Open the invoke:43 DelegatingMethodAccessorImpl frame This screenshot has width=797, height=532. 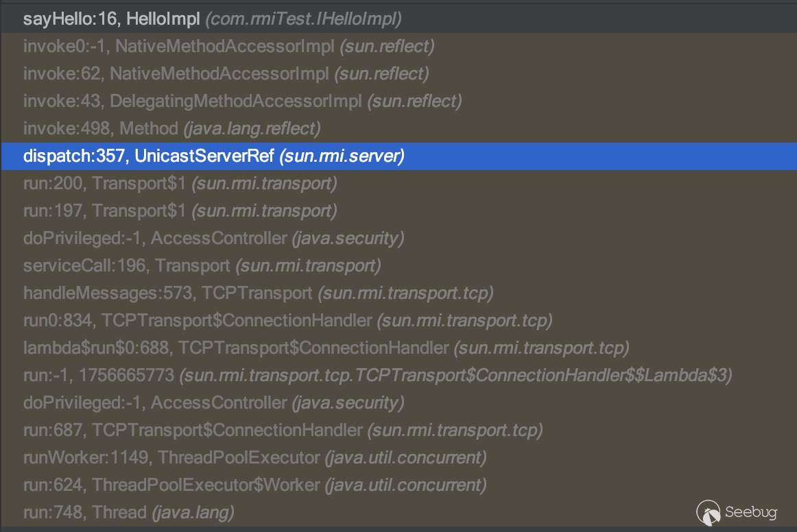(x=242, y=101)
